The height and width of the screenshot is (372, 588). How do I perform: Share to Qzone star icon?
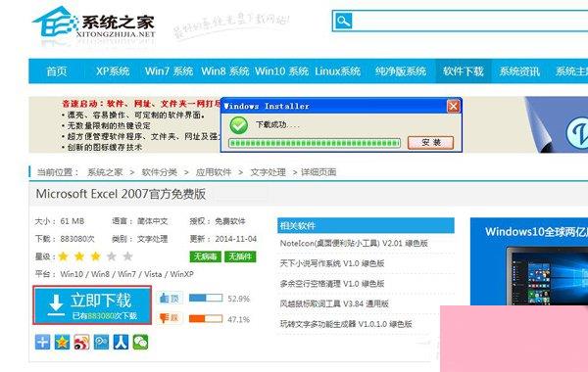click(62, 342)
